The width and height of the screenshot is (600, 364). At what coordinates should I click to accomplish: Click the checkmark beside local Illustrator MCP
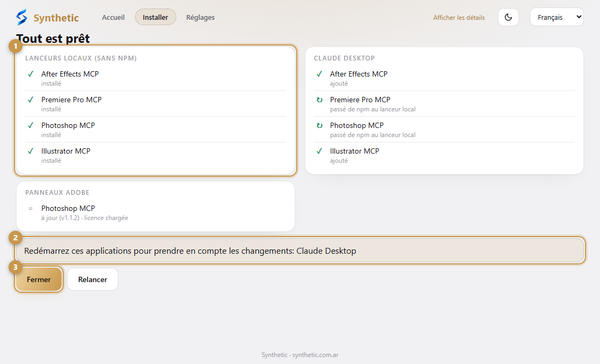pos(31,151)
